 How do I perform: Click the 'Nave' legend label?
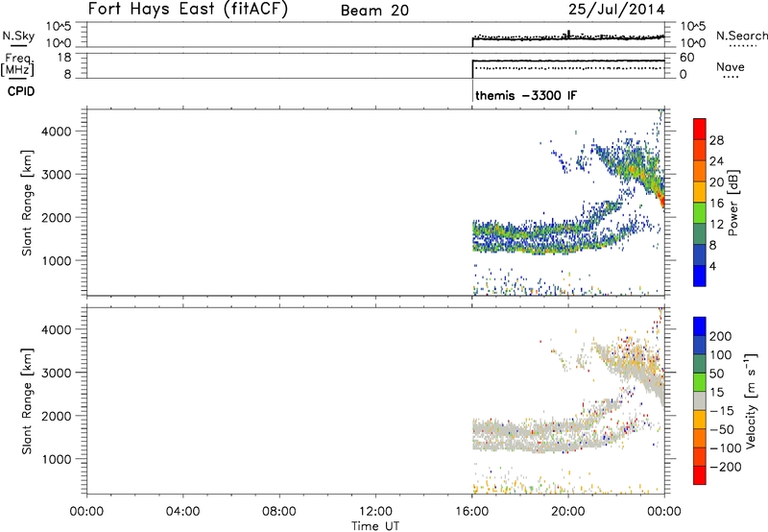[730, 66]
